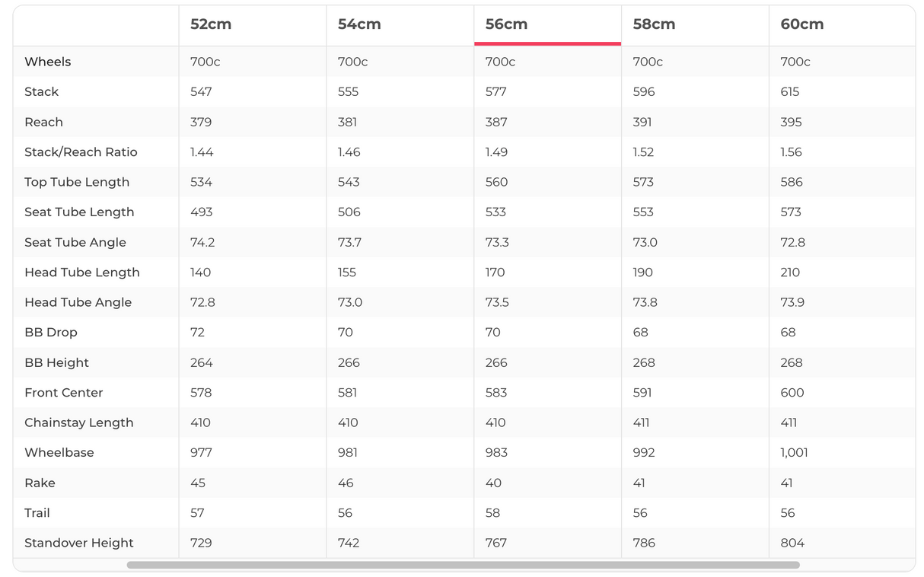Click the highlighted 56cm column header
The height and width of the screenshot is (577, 924).
[x=506, y=24]
